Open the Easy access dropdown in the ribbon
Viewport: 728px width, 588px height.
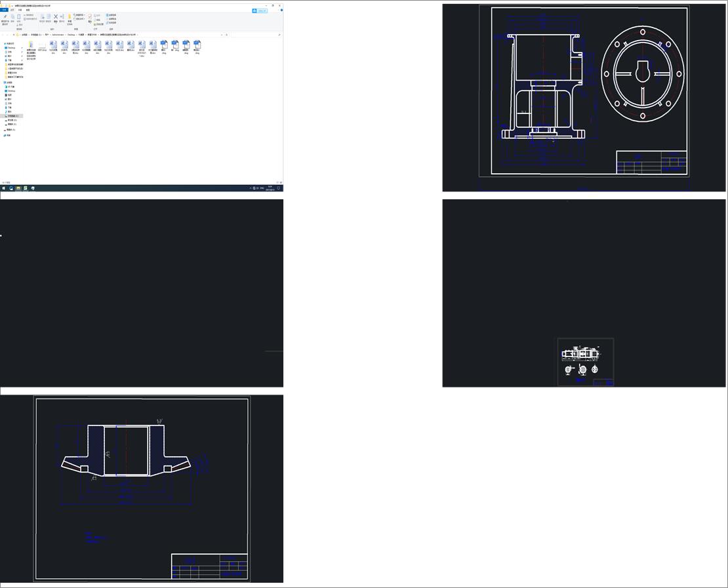point(79,19)
